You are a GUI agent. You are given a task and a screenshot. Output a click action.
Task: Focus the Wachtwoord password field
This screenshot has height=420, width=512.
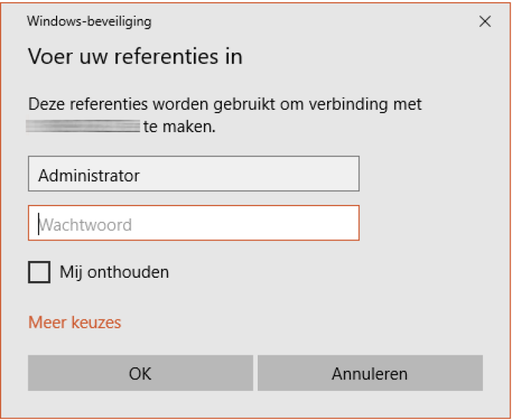tap(194, 224)
